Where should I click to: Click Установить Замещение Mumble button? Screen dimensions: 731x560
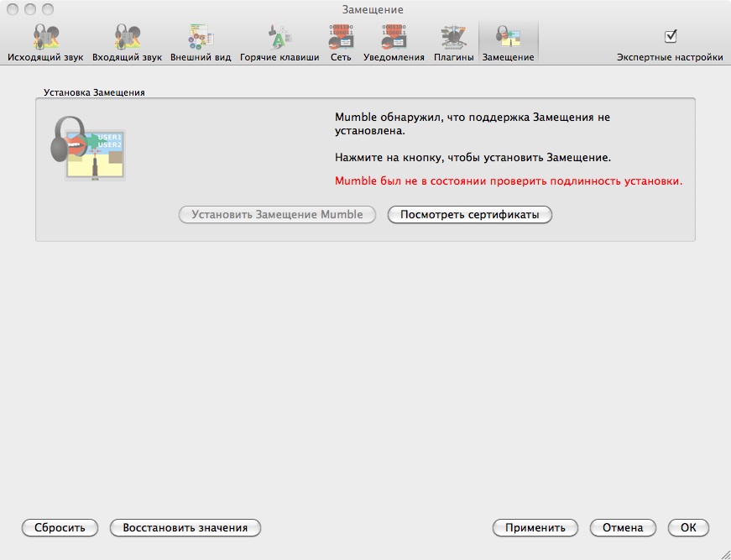point(277,214)
